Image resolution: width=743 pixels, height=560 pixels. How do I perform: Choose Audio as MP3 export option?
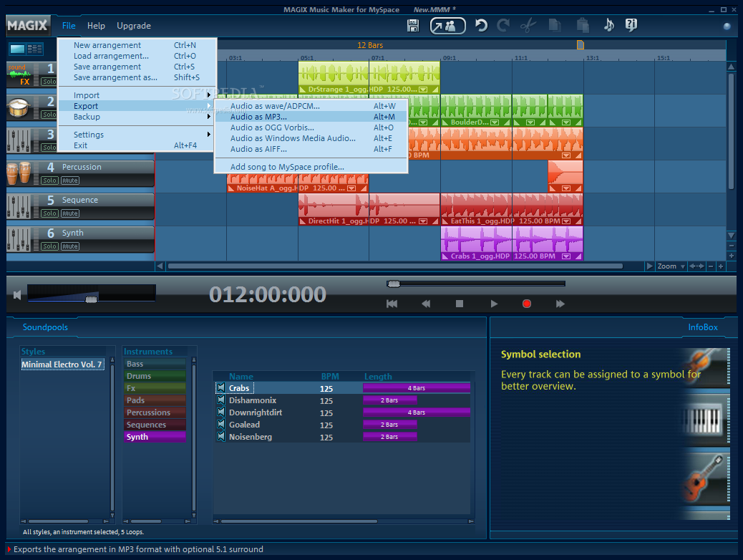click(311, 117)
